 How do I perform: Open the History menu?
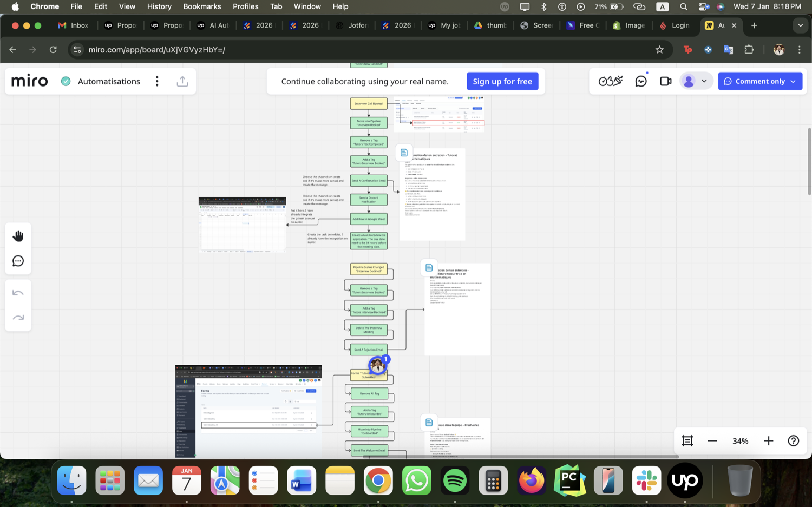click(x=159, y=6)
